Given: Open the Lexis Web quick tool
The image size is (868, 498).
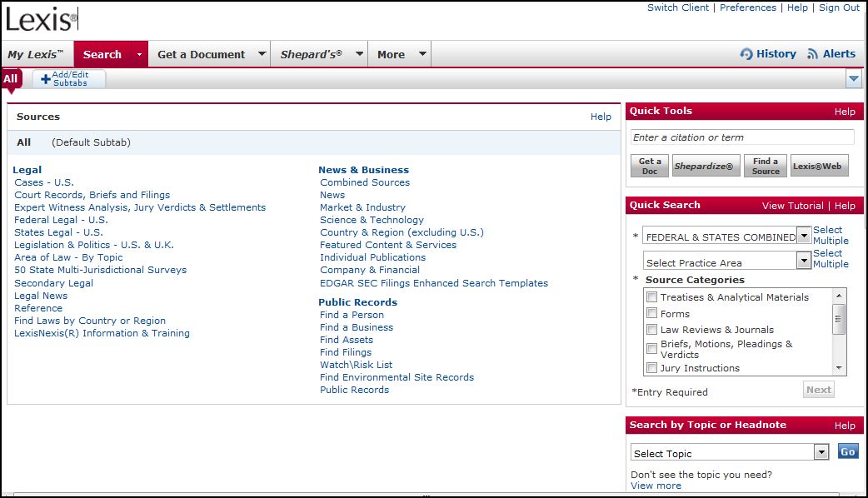Looking at the screenshot, I should pos(819,166).
